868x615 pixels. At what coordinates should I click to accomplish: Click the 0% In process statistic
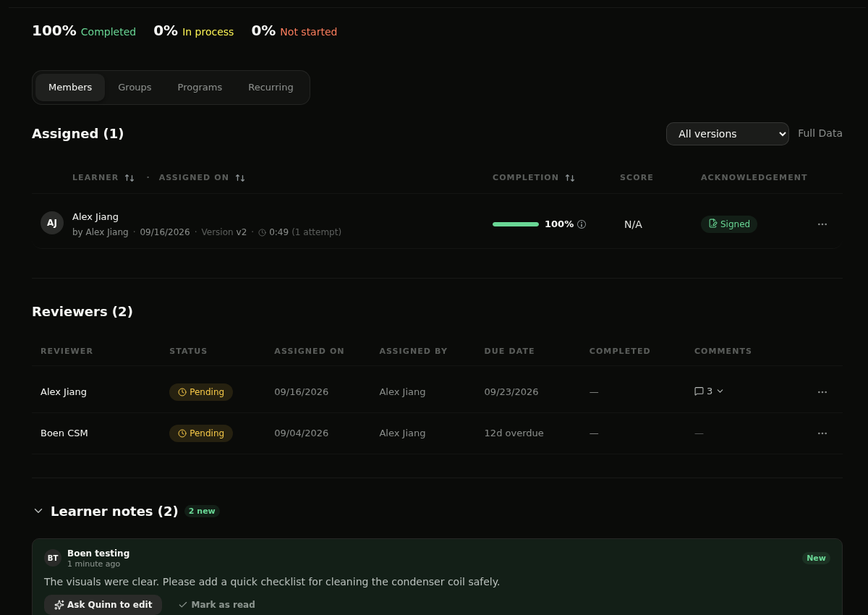[194, 31]
